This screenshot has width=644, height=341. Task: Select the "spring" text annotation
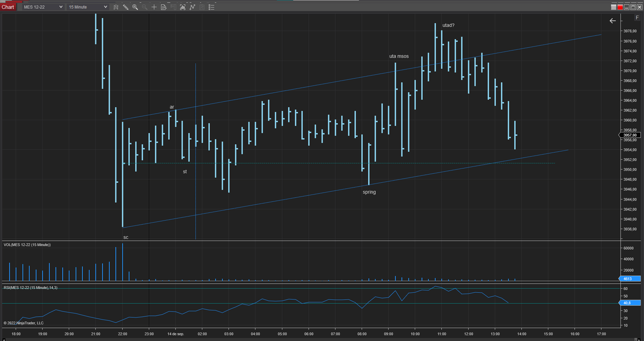click(369, 192)
